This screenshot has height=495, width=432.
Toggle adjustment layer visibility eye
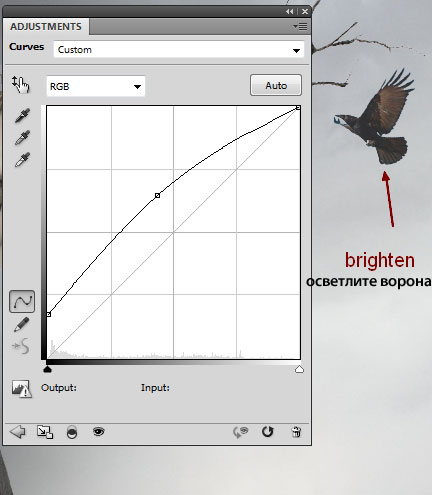(98, 432)
